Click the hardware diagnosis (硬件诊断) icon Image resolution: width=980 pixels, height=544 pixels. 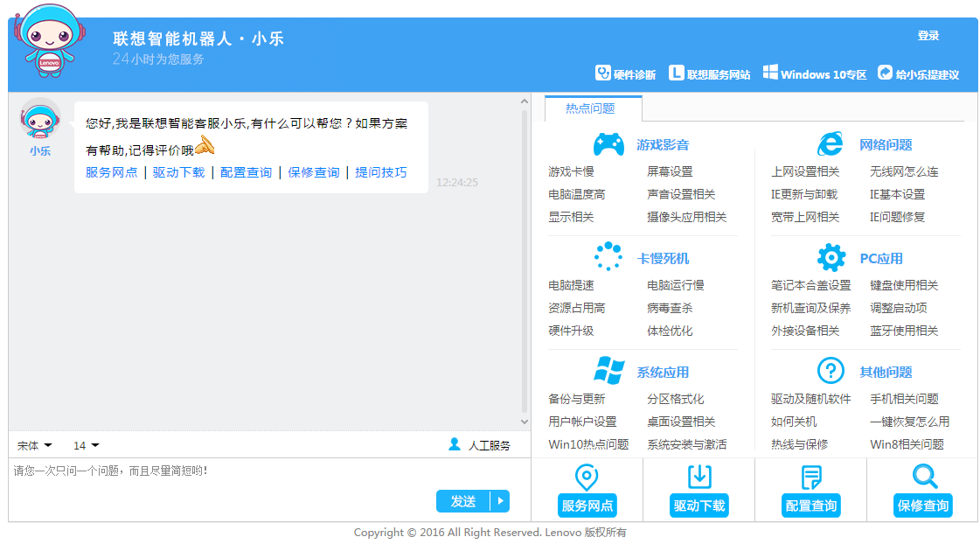(x=602, y=73)
